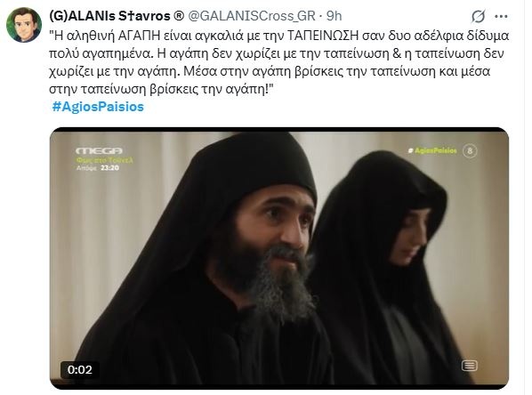532x395 pixels.
Task: Open the Grok explain-post icon
Action: 478,16
